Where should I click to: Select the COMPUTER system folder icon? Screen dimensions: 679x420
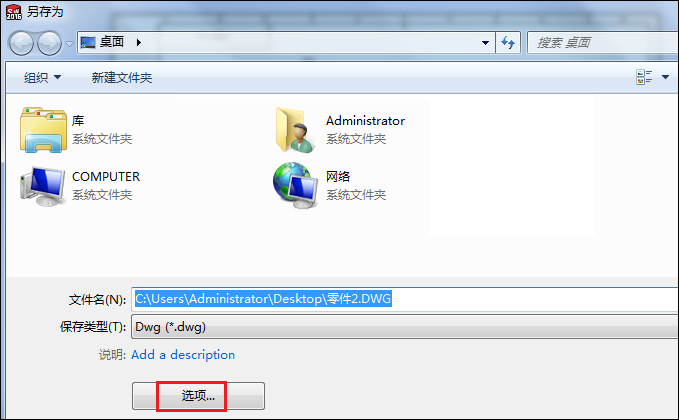42,186
